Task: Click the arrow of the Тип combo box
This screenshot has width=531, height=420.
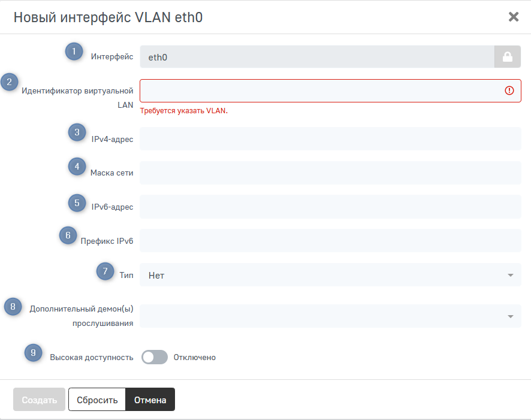Action: (510, 275)
